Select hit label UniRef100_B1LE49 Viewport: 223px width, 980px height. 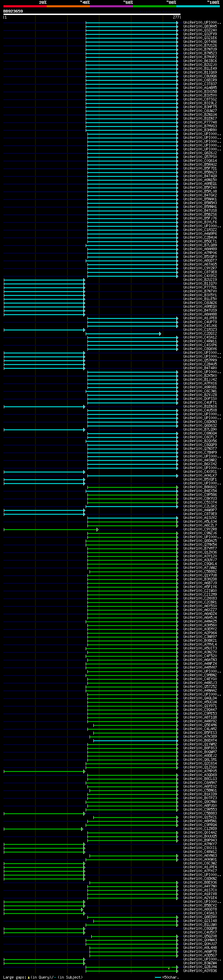pyautogui.click(x=200, y=68)
